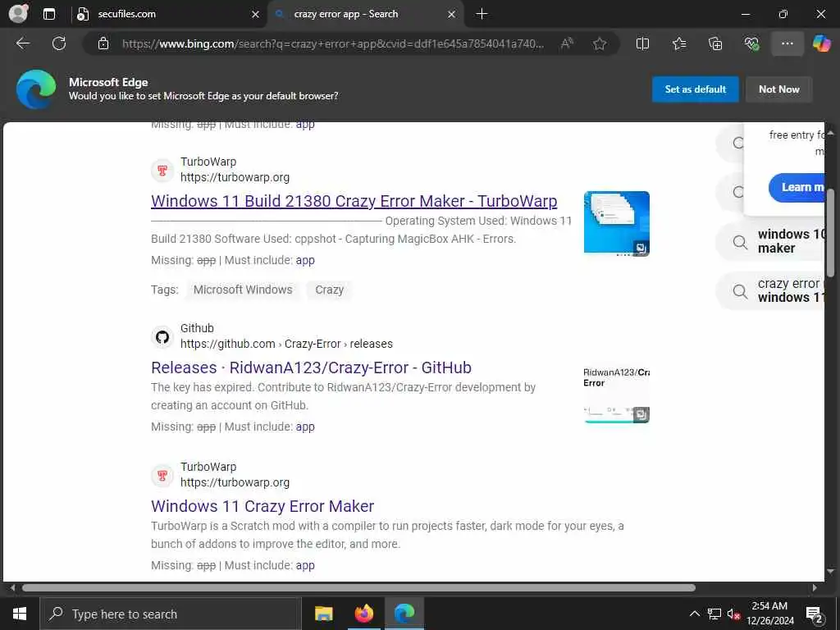The image size is (840, 630).
Task: Click the address bar URL field
Action: [x=333, y=44]
